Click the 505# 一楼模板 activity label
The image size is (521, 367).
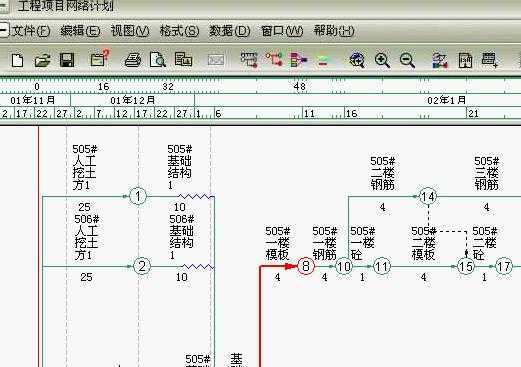(x=278, y=243)
